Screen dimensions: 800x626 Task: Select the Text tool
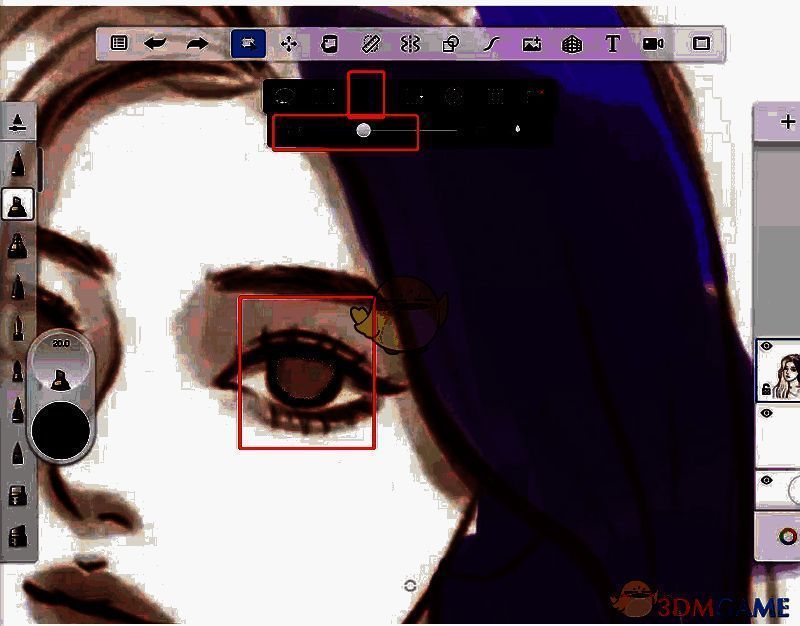[613, 44]
